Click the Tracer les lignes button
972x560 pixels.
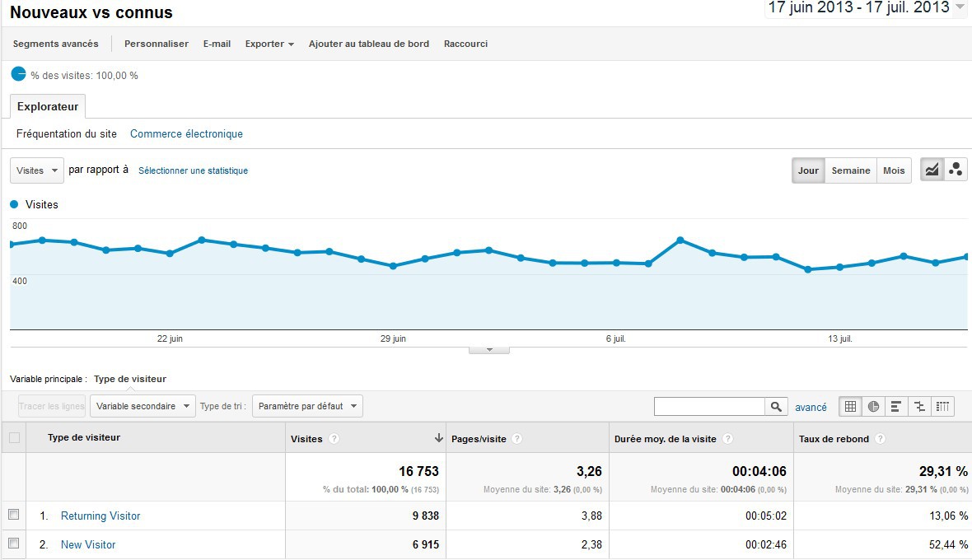(x=51, y=406)
